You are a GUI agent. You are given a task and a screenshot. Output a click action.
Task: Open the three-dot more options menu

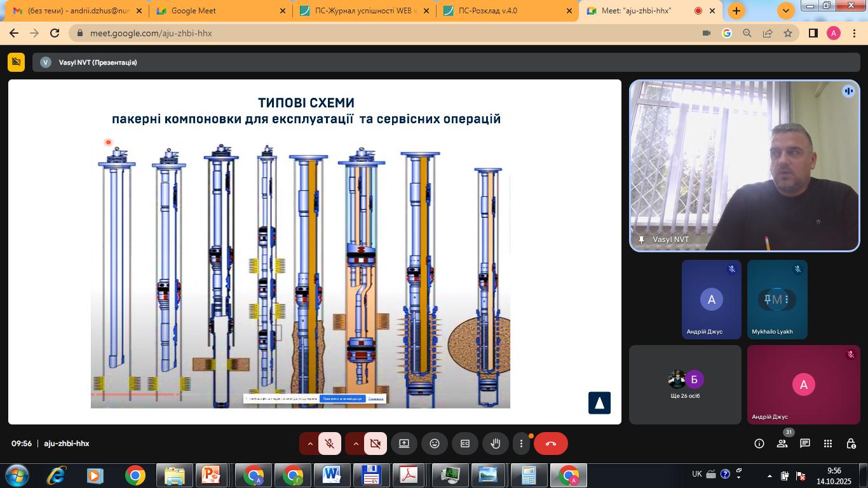click(521, 444)
